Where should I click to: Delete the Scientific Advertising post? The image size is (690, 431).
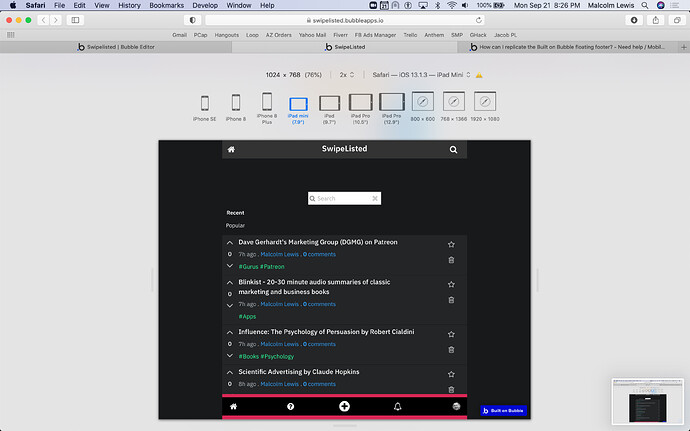coord(451,389)
